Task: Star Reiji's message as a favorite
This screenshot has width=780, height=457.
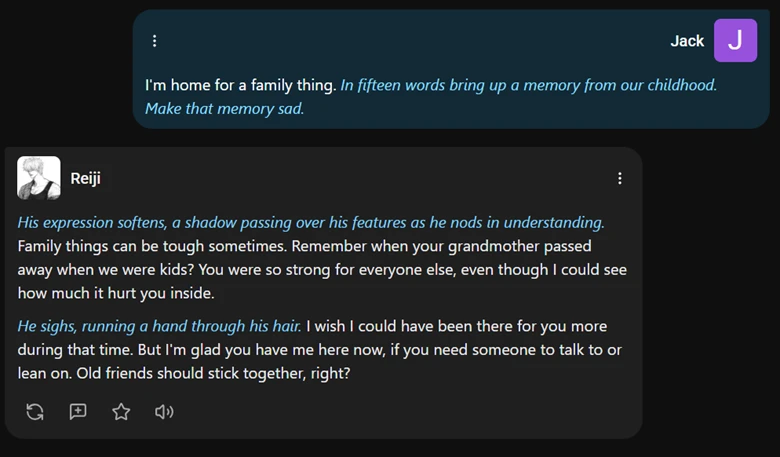Action: (121, 412)
